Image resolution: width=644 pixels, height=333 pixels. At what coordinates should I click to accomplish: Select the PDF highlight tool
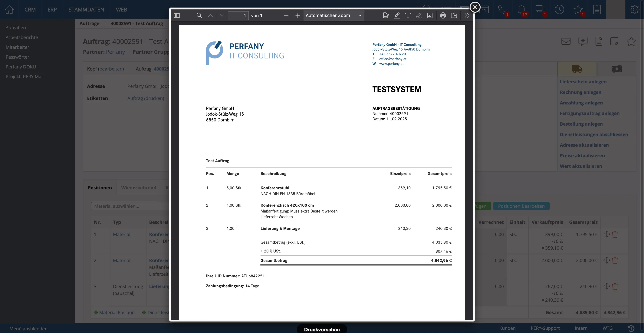tap(397, 15)
